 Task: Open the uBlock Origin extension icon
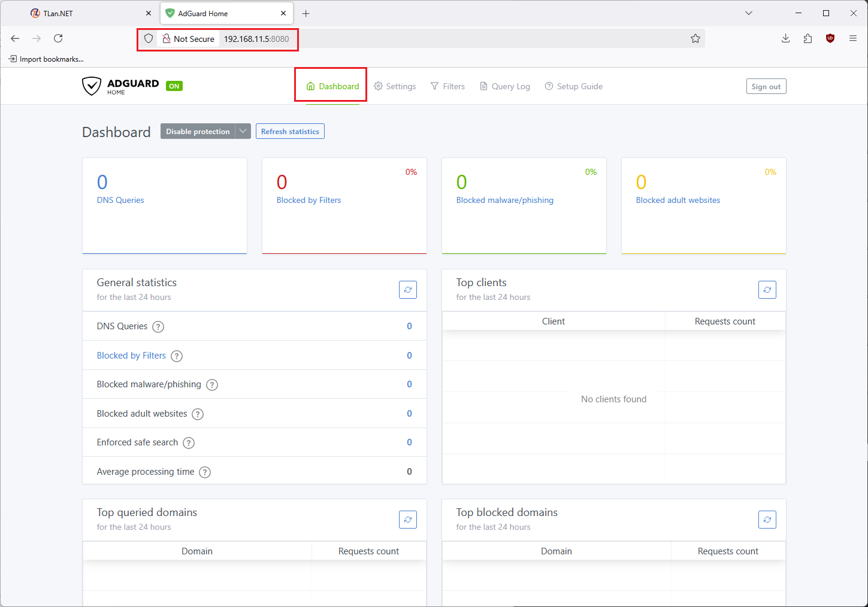click(830, 38)
